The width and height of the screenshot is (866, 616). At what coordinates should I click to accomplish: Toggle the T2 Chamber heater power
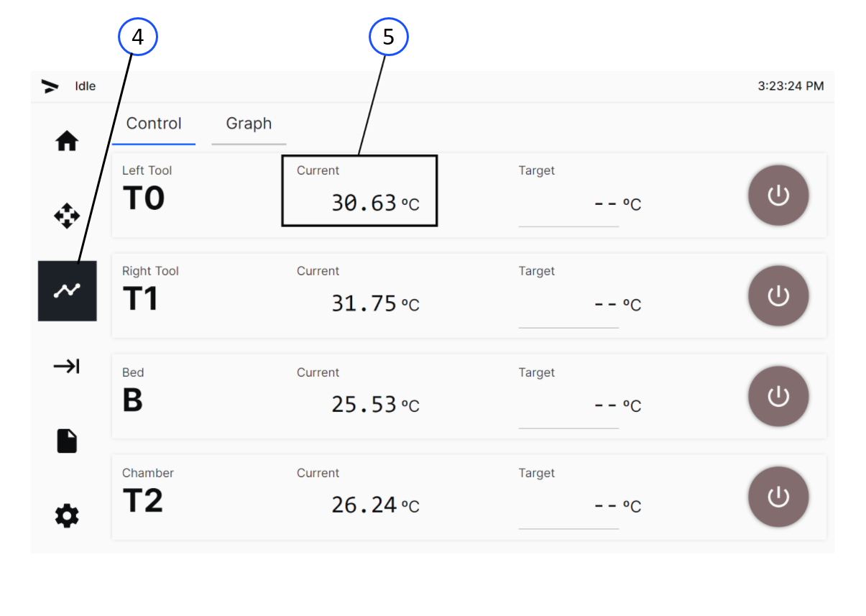pyautogui.click(x=778, y=497)
